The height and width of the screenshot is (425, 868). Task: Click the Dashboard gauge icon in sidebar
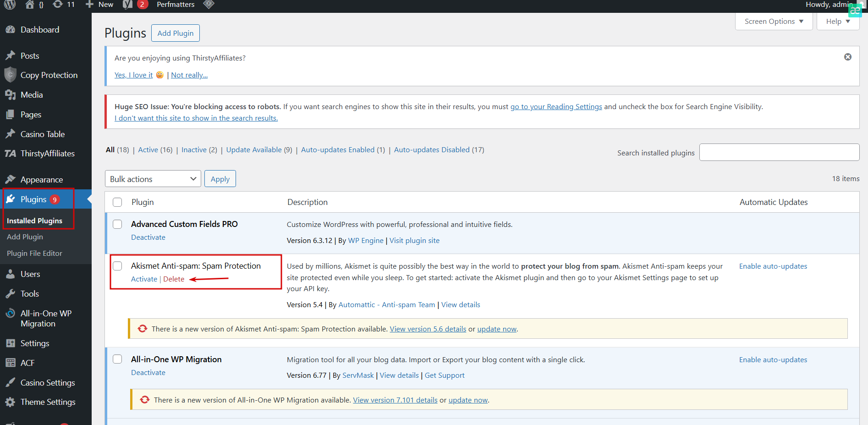[x=10, y=30]
